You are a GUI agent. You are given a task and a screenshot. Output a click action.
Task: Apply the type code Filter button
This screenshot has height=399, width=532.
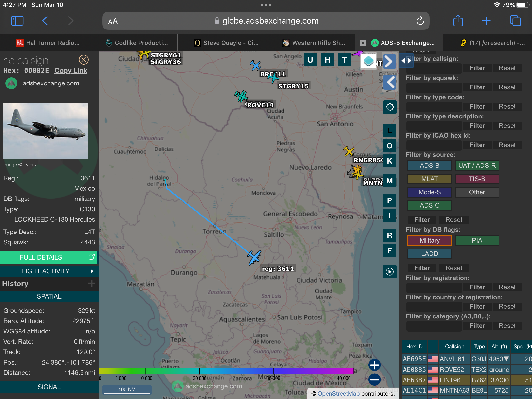(x=477, y=107)
